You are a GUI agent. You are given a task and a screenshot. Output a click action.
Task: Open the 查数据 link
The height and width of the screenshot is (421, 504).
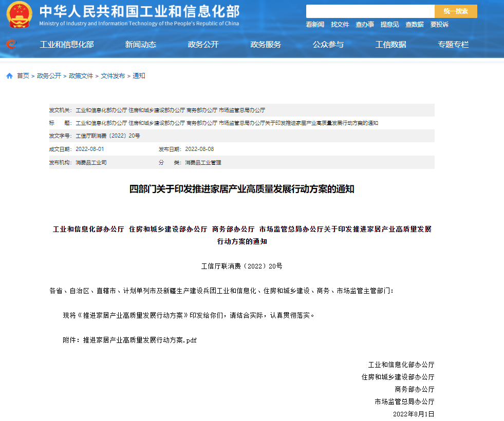click(414, 24)
